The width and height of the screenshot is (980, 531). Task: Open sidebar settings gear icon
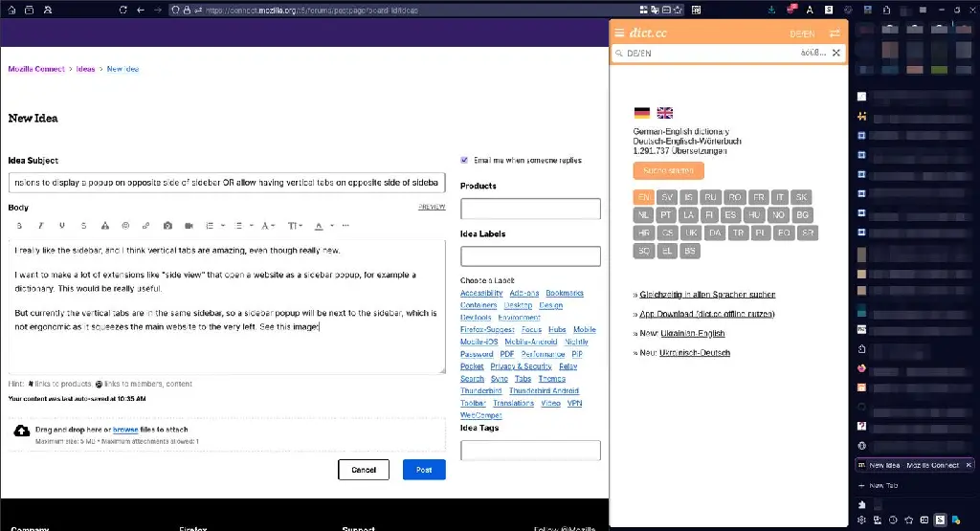pyautogui.click(x=862, y=520)
